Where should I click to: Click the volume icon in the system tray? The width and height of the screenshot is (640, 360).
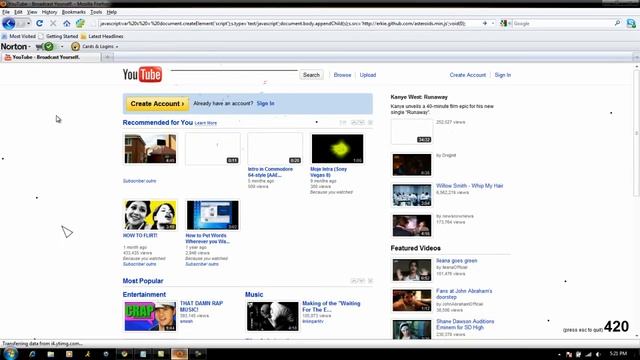coord(598,354)
